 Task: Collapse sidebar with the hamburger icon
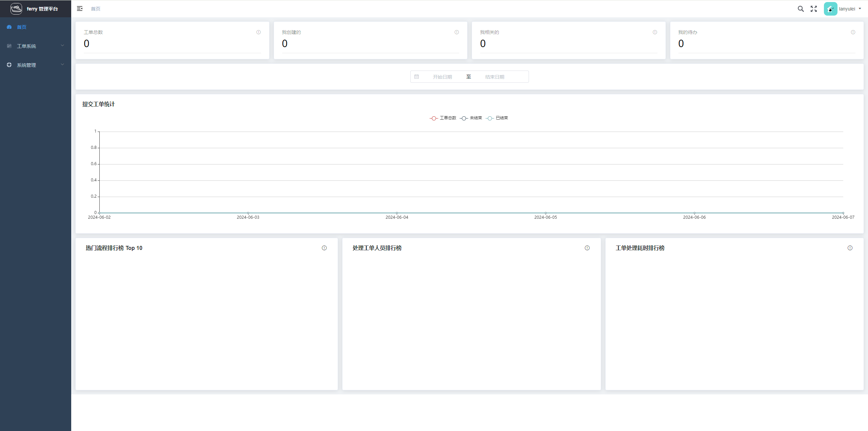click(80, 8)
